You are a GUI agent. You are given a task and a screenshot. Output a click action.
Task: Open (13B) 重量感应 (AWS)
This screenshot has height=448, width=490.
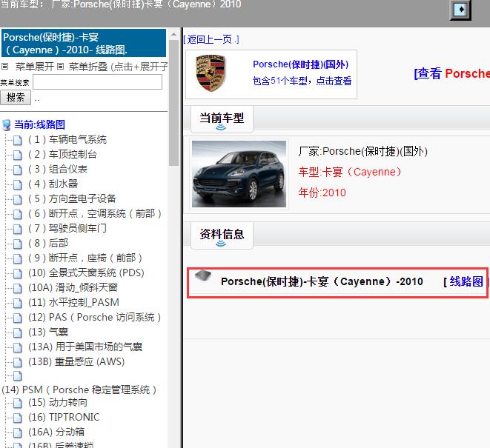pos(76,361)
